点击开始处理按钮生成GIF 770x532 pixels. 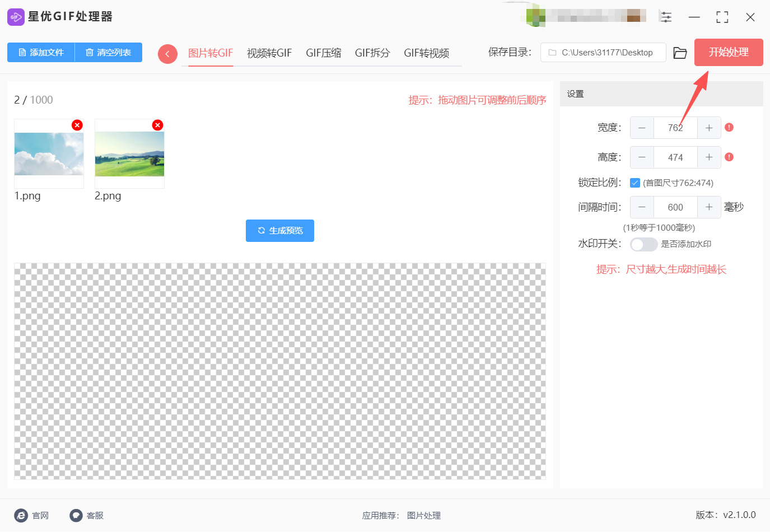[x=728, y=52]
